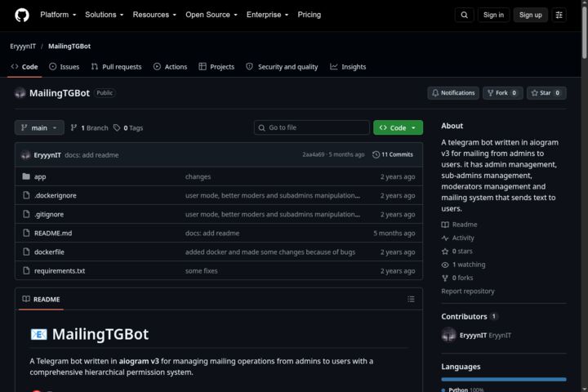Open the MailingTGBot breadcrumb link
The height and width of the screenshot is (392, 588).
tap(69, 46)
